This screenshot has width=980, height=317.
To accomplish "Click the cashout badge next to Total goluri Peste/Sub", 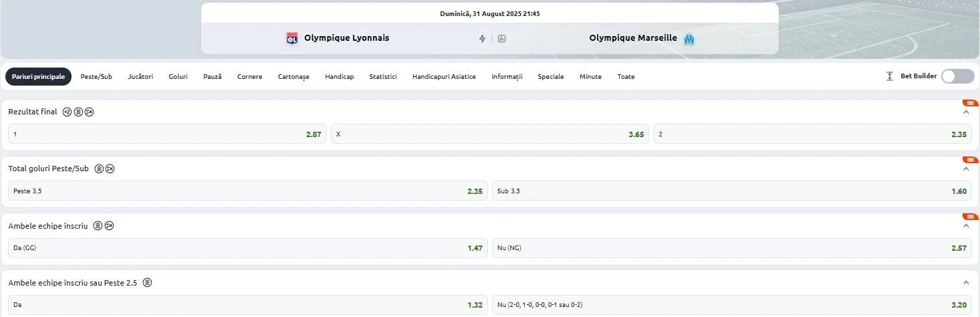I will (x=110, y=169).
